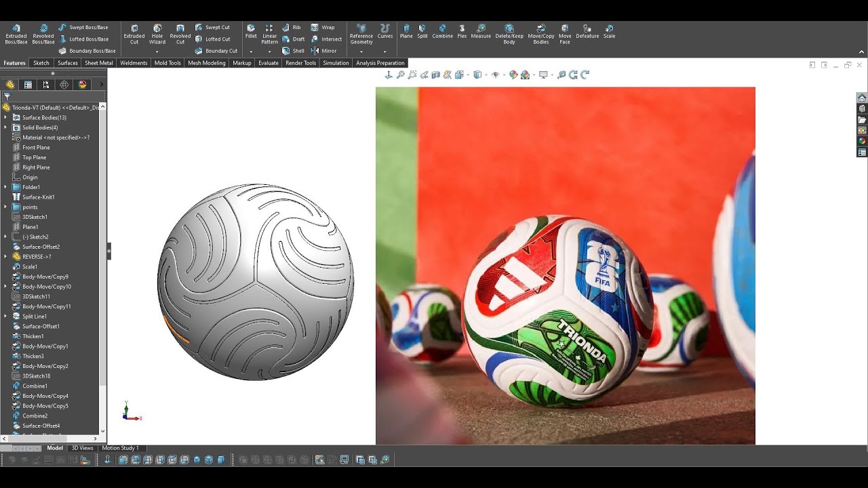Choose the Boundary Cut command

(216, 51)
